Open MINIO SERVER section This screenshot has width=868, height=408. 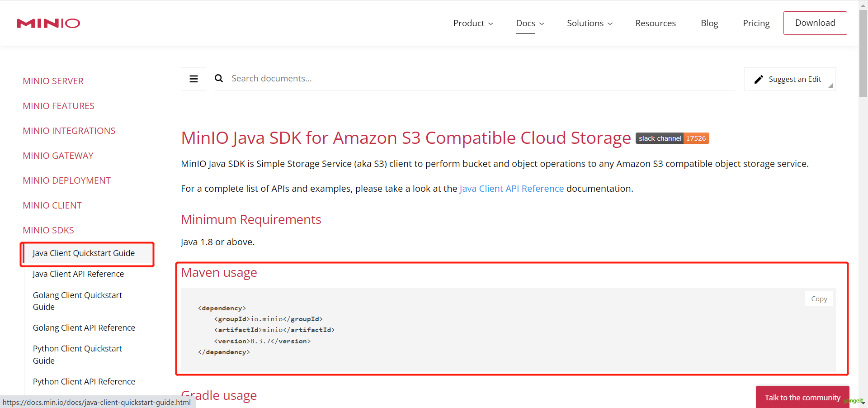pos(53,81)
